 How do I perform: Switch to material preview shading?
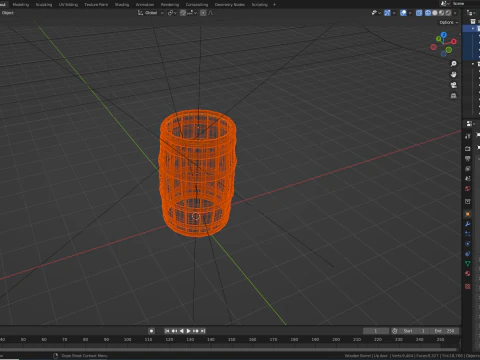pyautogui.click(x=442, y=13)
